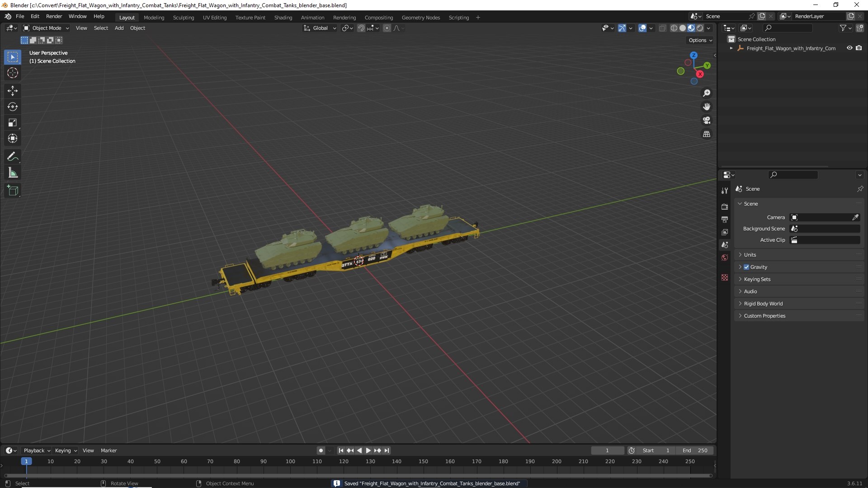Jump to the first frame

[341, 450]
